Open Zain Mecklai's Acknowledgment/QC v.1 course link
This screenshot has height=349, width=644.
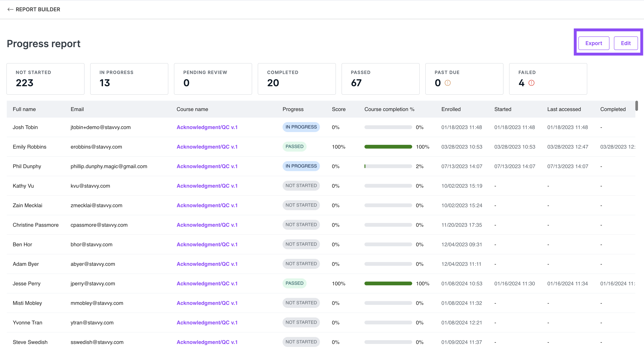(207, 205)
